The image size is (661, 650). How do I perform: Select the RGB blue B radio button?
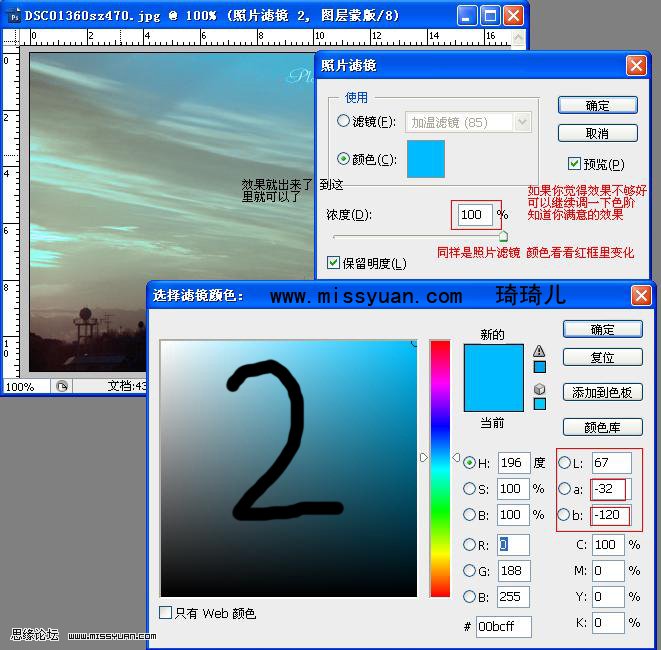469,596
